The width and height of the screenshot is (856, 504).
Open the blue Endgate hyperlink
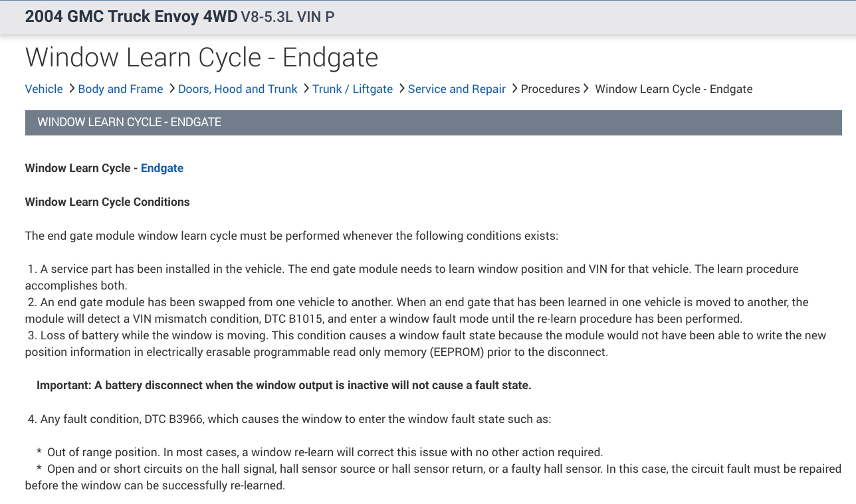[162, 168]
